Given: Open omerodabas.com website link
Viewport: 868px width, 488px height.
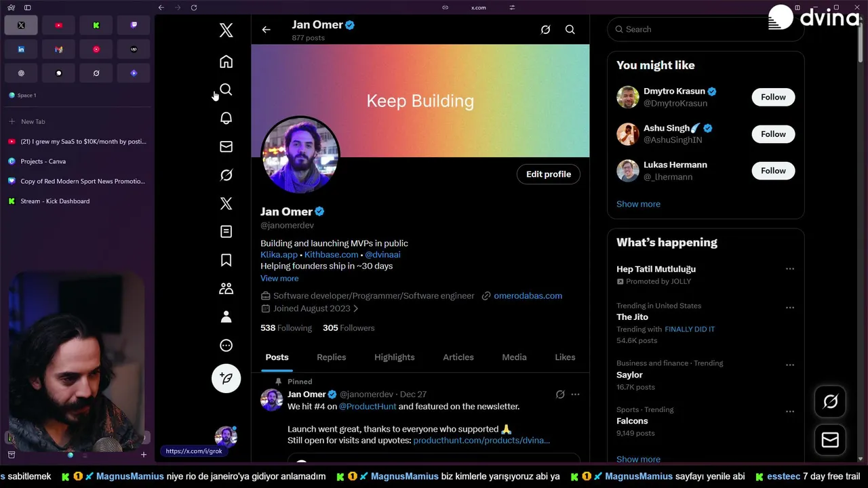Looking at the screenshot, I should pos(528,296).
